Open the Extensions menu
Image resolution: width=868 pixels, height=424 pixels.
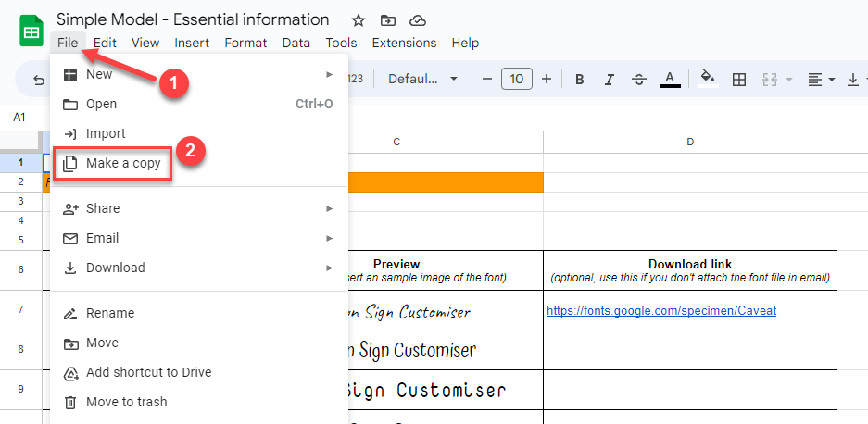404,43
